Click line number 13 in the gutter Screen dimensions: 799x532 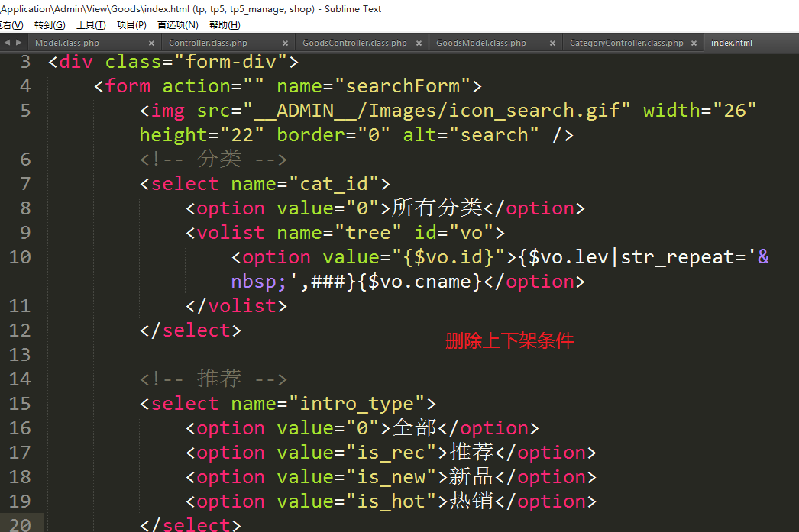click(x=21, y=355)
